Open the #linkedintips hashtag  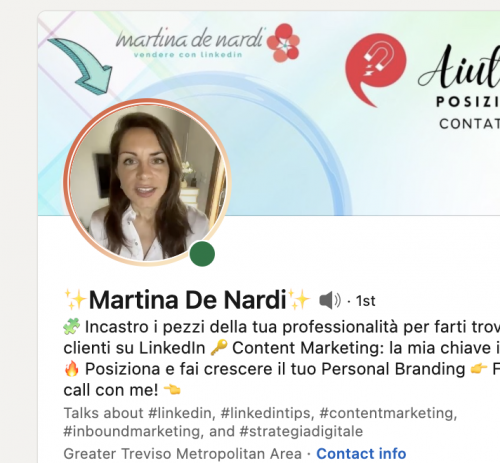(267, 413)
